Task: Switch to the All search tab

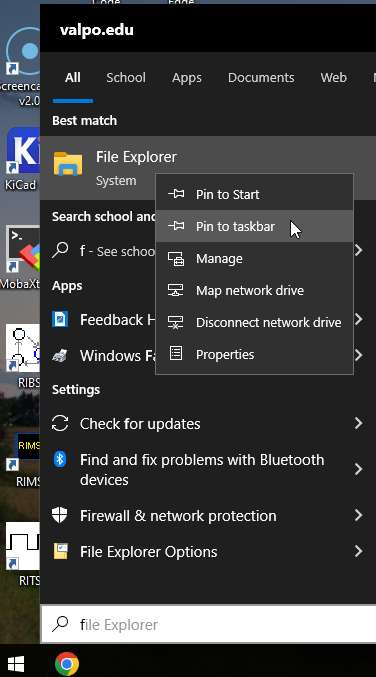Action: tap(73, 78)
